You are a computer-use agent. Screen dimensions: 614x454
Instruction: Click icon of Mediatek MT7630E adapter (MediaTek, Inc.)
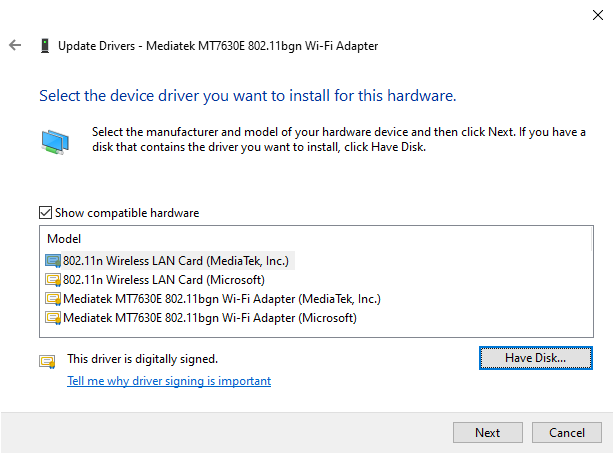point(53,299)
